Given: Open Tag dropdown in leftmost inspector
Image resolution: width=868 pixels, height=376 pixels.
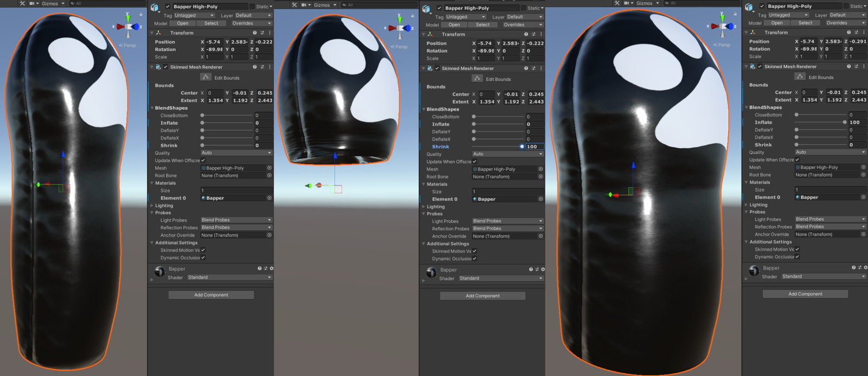Looking at the screenshot, I should point(193,16).
